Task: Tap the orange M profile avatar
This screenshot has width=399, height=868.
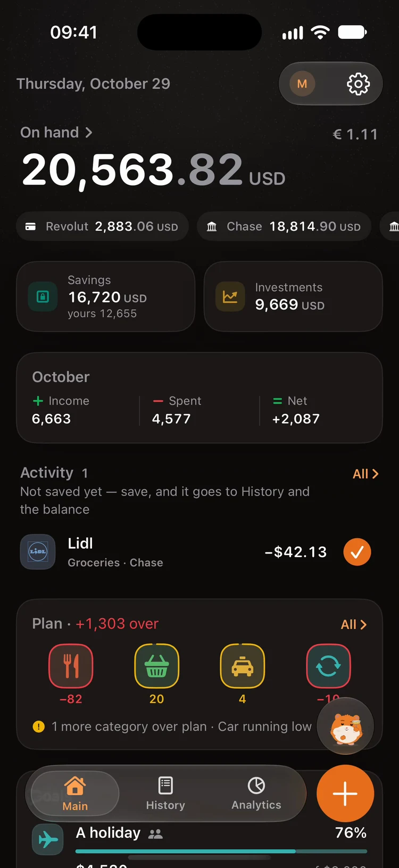Action: [x=302, y=84]
